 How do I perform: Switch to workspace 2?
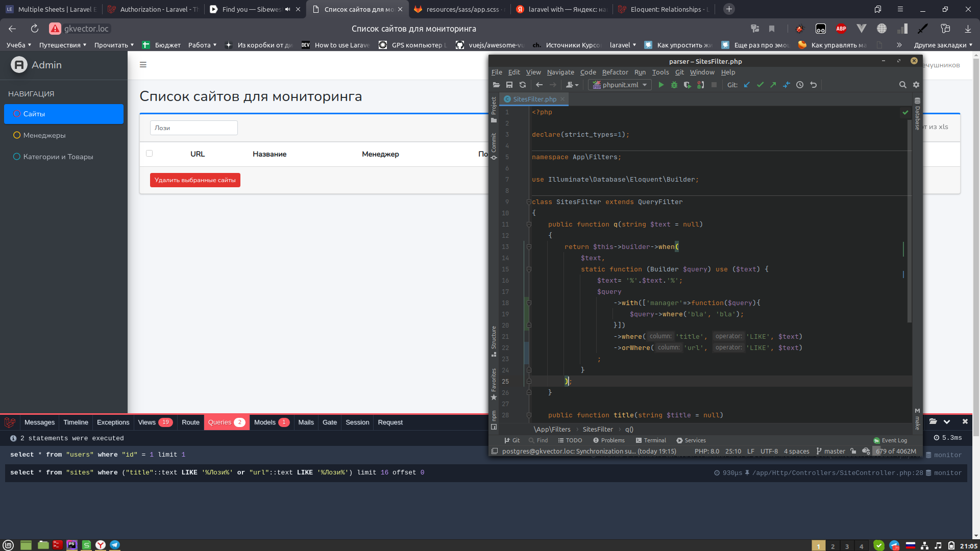click(x=832, y=546)
